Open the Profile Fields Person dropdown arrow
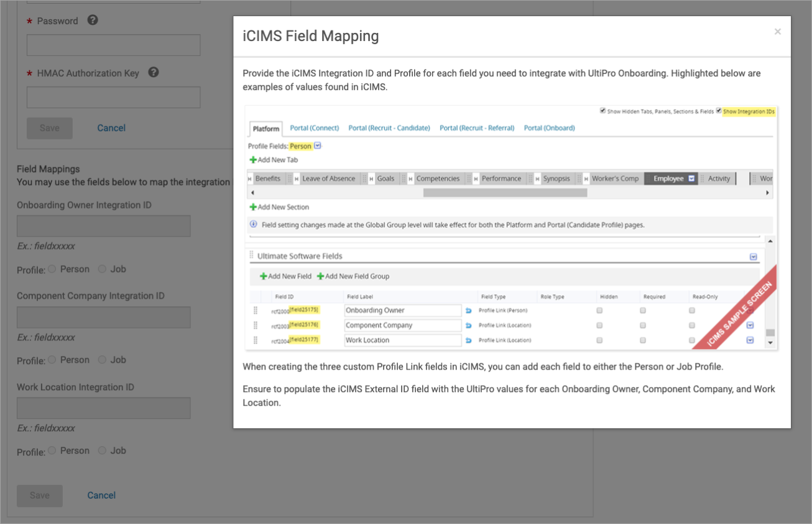812x524 pixels. point(318,146)
